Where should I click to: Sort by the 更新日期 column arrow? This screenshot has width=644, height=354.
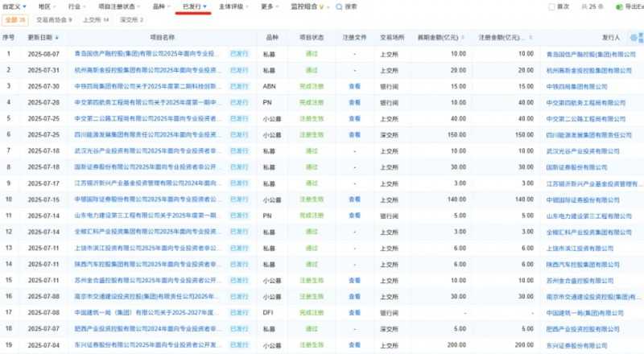click(55, 38)
